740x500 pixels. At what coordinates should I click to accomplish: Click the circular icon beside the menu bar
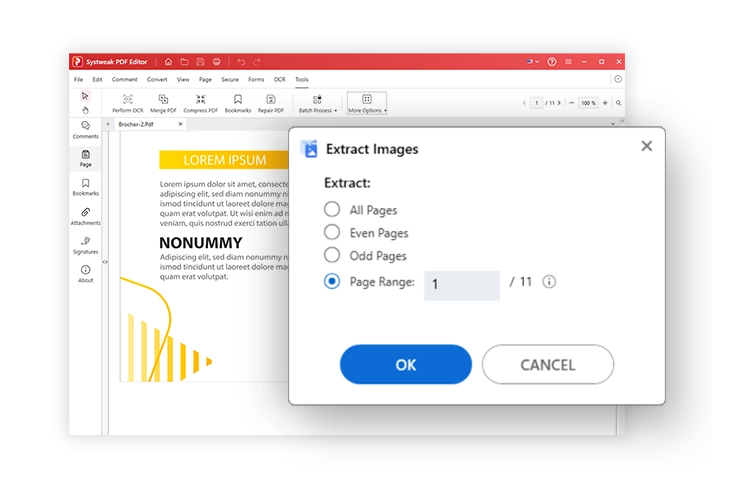coord(618,79)
